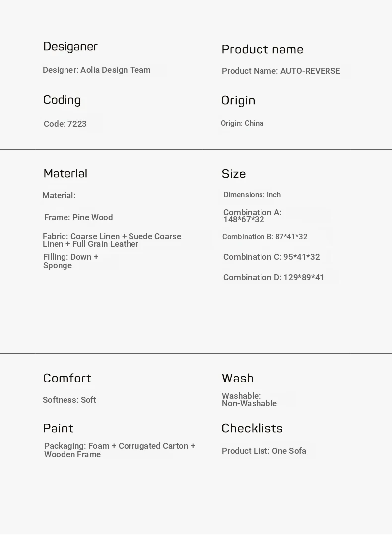
Task: Click the Size section heading
Action: pyautogui.click(x=234, y=174)
